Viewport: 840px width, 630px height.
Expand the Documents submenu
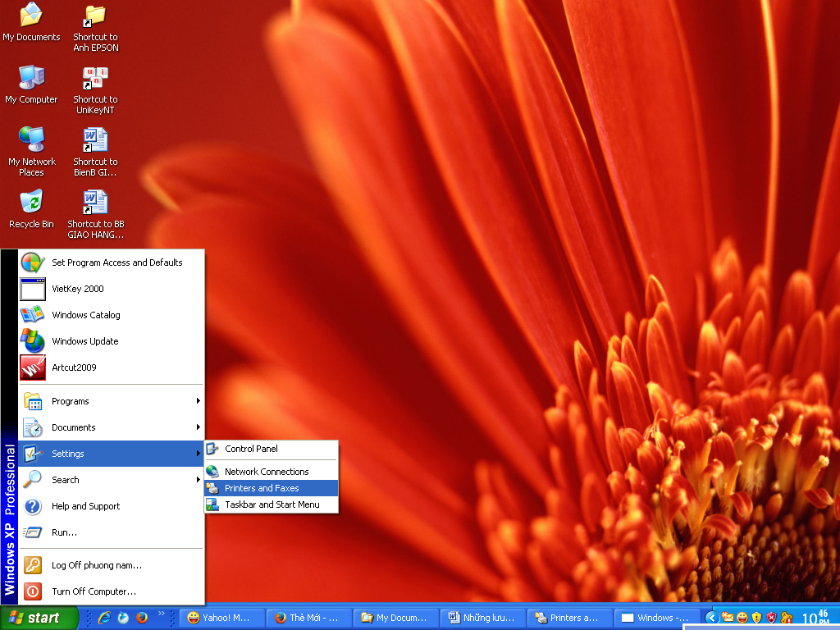112,427
